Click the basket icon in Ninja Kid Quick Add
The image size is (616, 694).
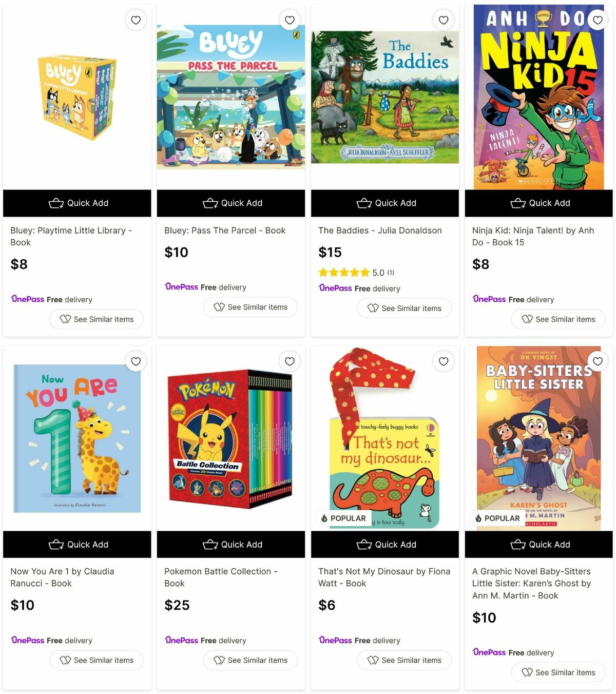(518, 203)
